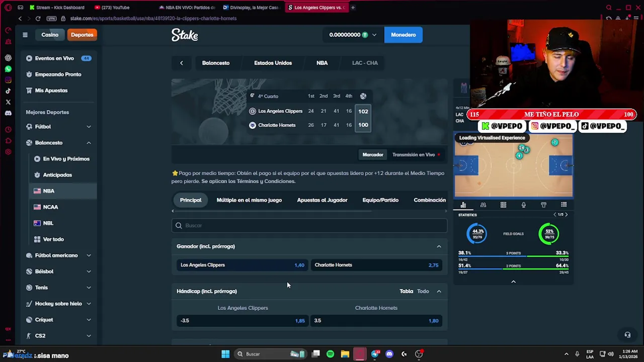Screen dimensions: 644x362
Task: Show the statistics bar-chart tab in tracker
Action: click(463, 205)
